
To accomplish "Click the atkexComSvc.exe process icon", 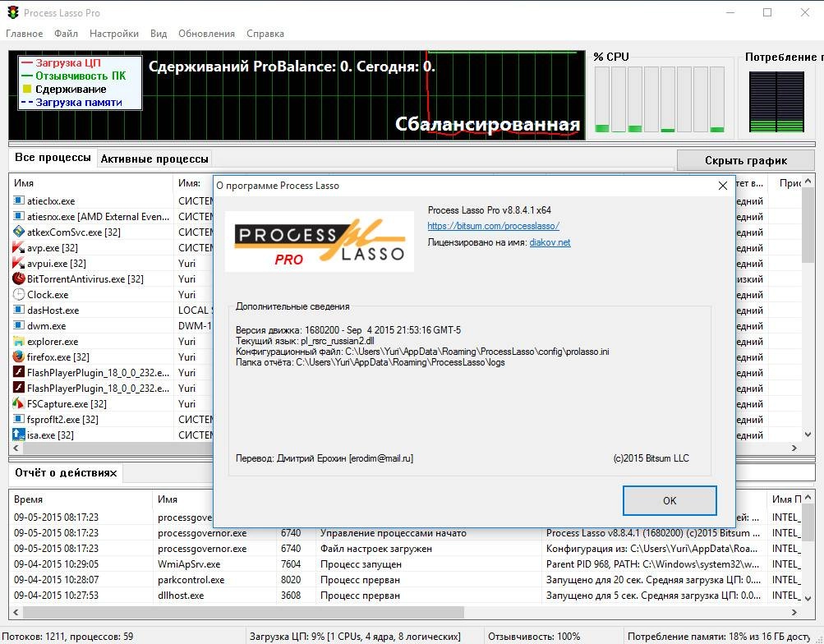I will click(18, 232).
